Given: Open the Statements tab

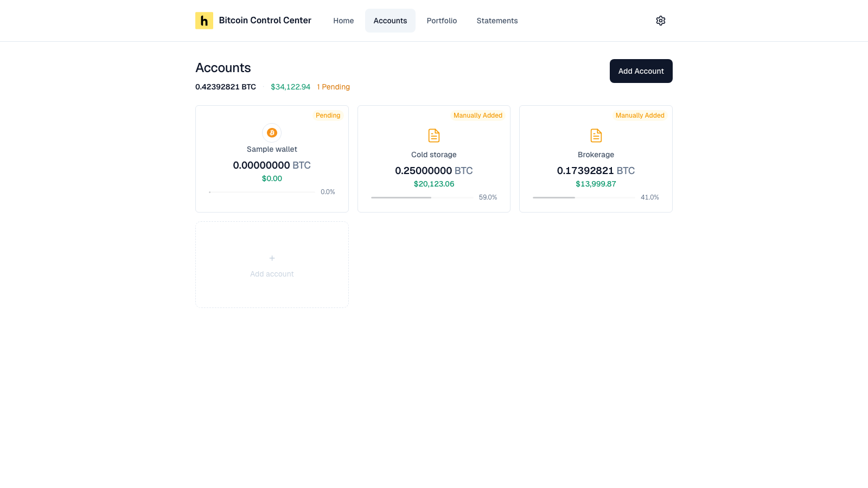Looking at the screenshot, I should [x=497, y=21].
